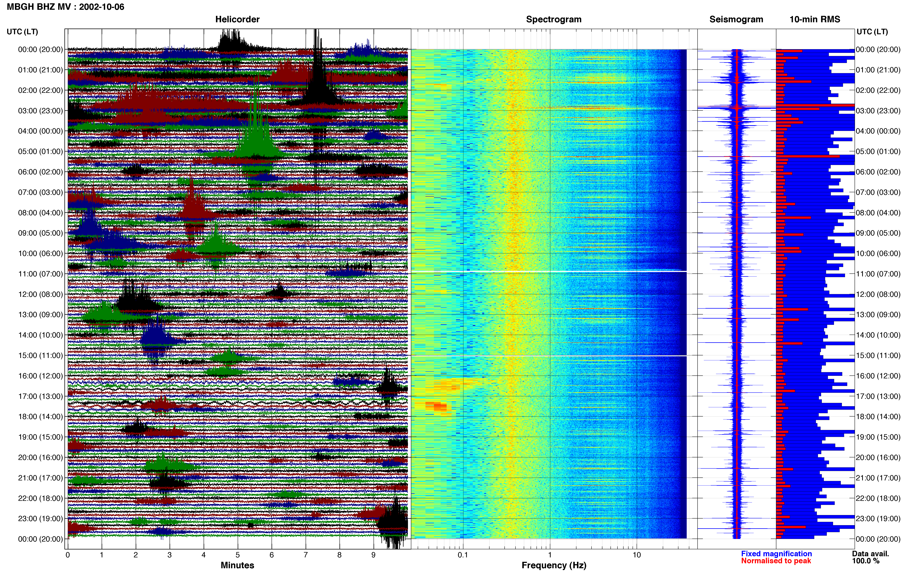Click the '100.0 %' data availability value
Screen dimensions: 924x578
(865, 561)
